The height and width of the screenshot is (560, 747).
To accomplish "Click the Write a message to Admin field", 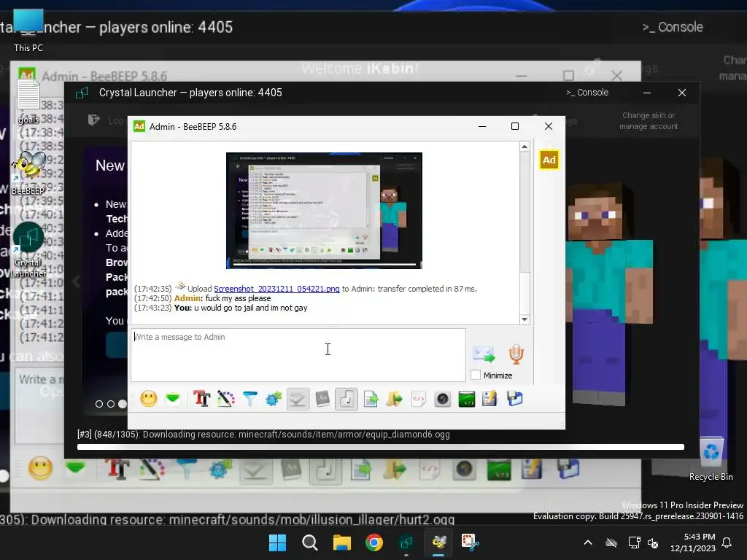I will (x=298, y=355).
